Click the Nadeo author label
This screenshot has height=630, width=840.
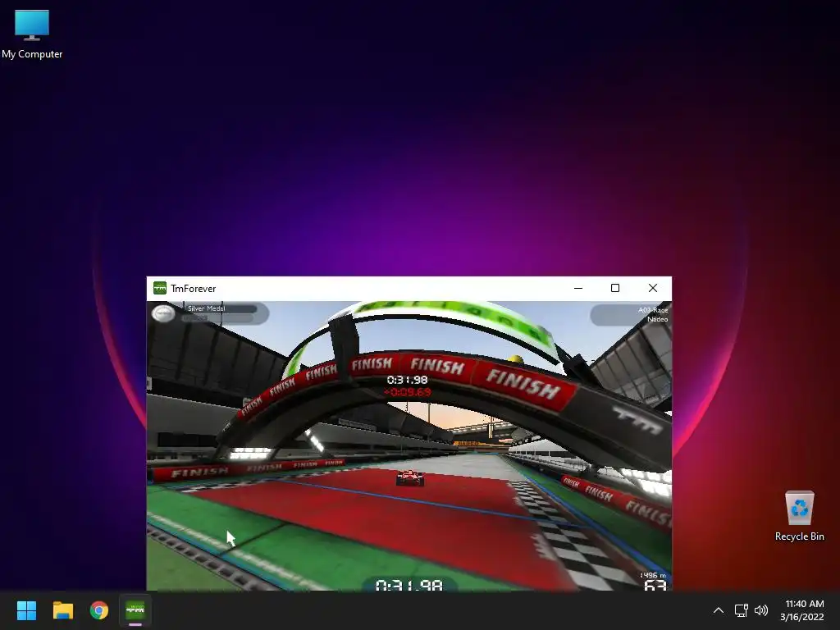click(x=657, y=319)
